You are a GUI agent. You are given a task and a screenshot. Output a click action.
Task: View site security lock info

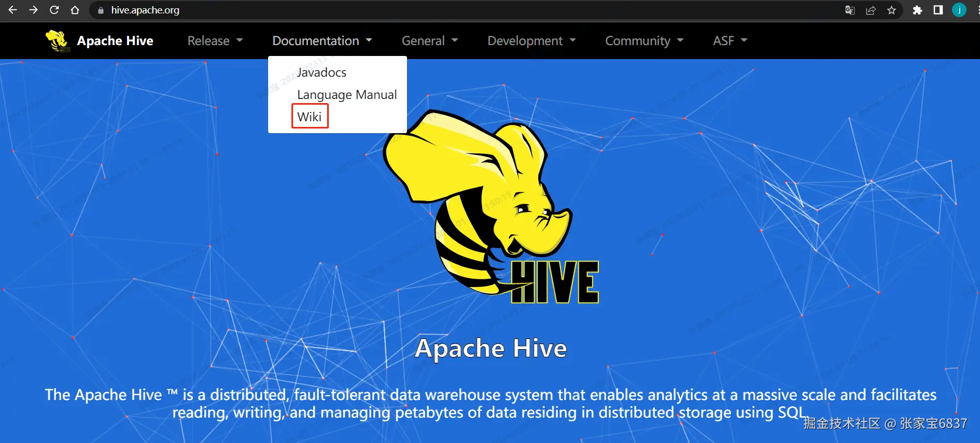101,10
